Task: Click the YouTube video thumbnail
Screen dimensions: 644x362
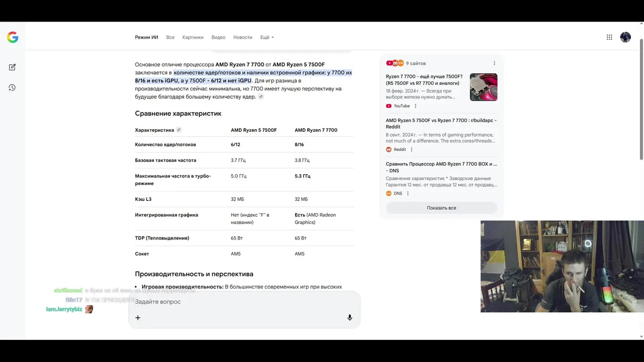Action: [x=484, y=87]
